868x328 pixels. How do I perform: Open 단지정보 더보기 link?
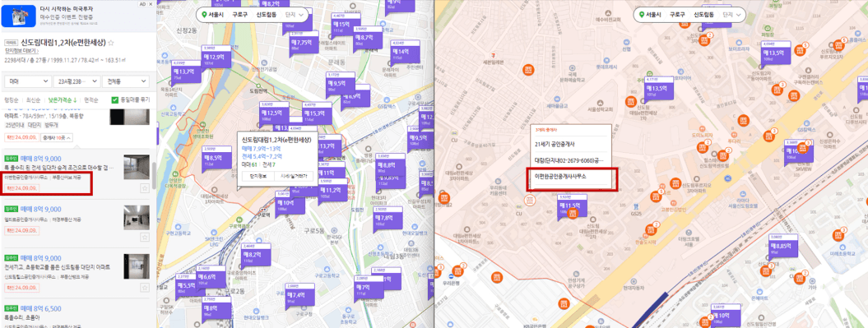point(21,50)
